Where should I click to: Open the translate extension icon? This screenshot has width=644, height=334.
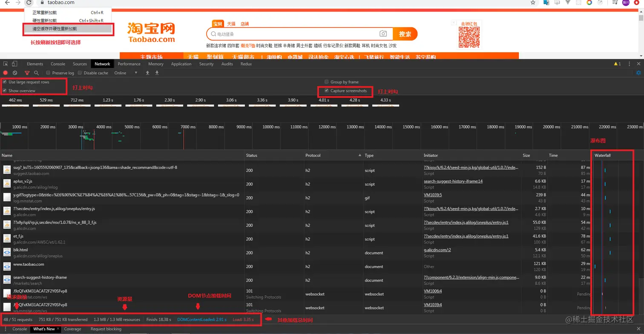pos(547,3)
